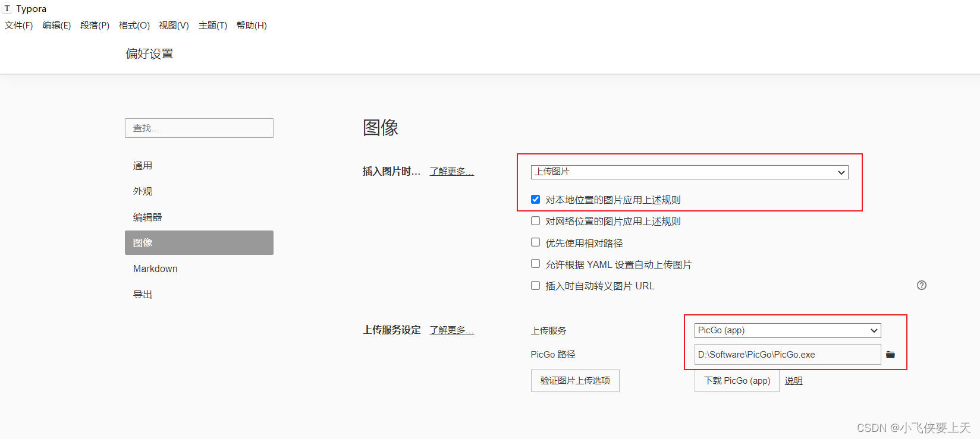Open the 视图(V) menu
The width and height of the screenshot is (980, 439).
174,26
